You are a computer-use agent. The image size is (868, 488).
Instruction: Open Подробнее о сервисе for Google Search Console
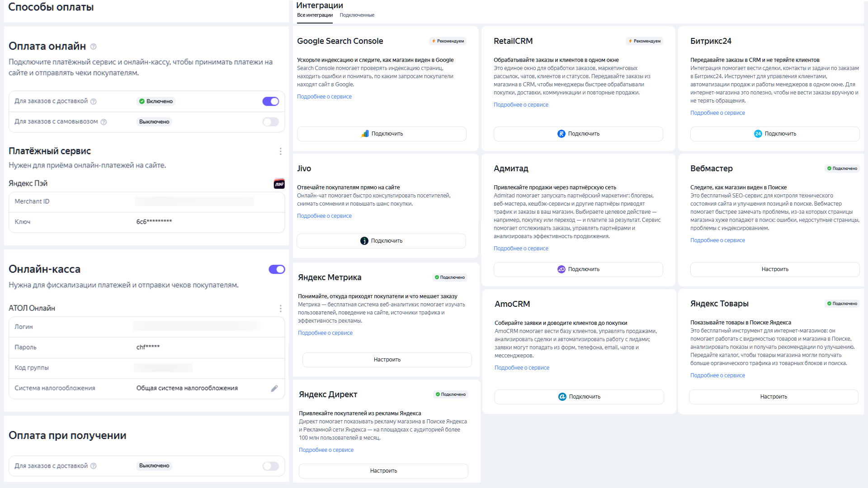pyautogui.click(x=324, y=97)
